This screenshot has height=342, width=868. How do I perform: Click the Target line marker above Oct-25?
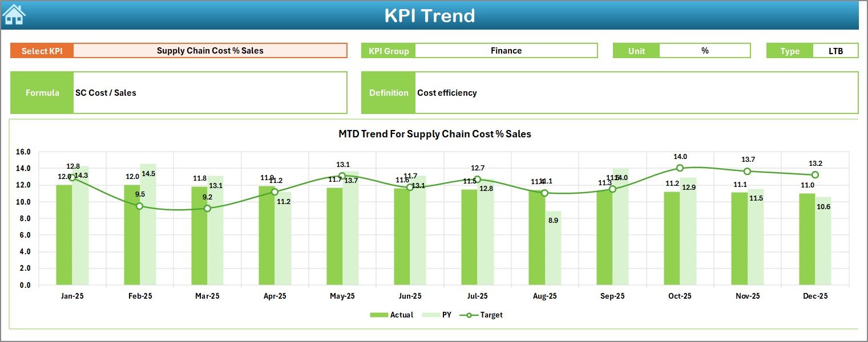pos(681,168)
